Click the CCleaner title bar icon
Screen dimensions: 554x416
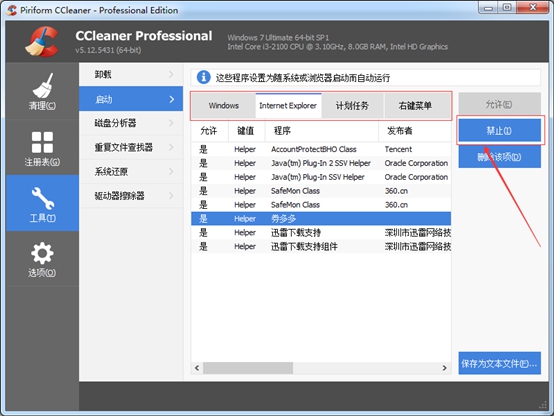12,10
